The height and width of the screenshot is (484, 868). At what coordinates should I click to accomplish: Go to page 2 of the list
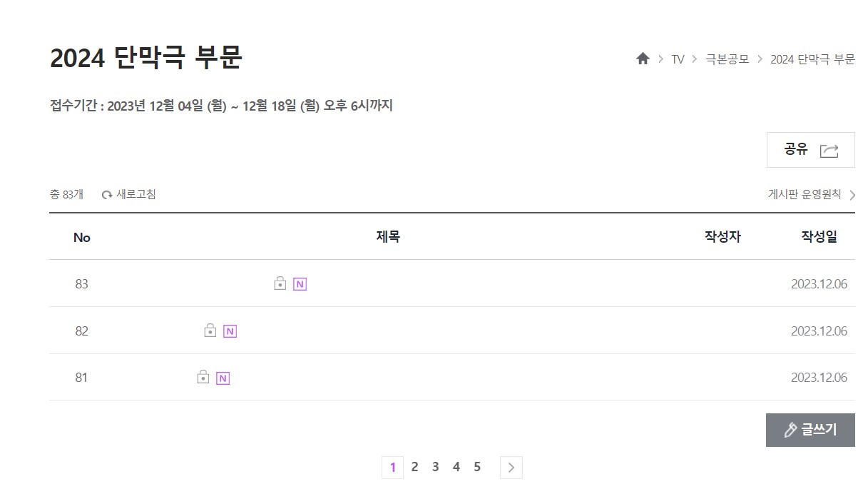tap(414, 467)
